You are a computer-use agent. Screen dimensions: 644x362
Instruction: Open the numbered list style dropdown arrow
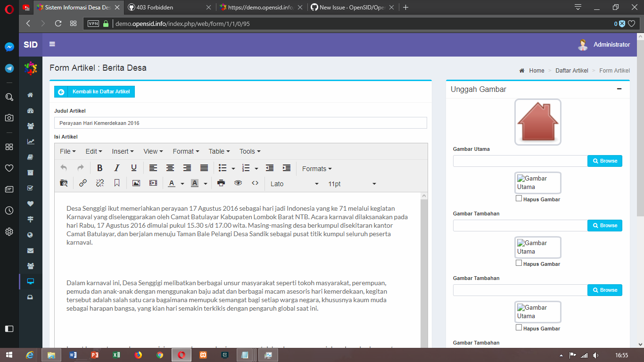tap(256, 168)
